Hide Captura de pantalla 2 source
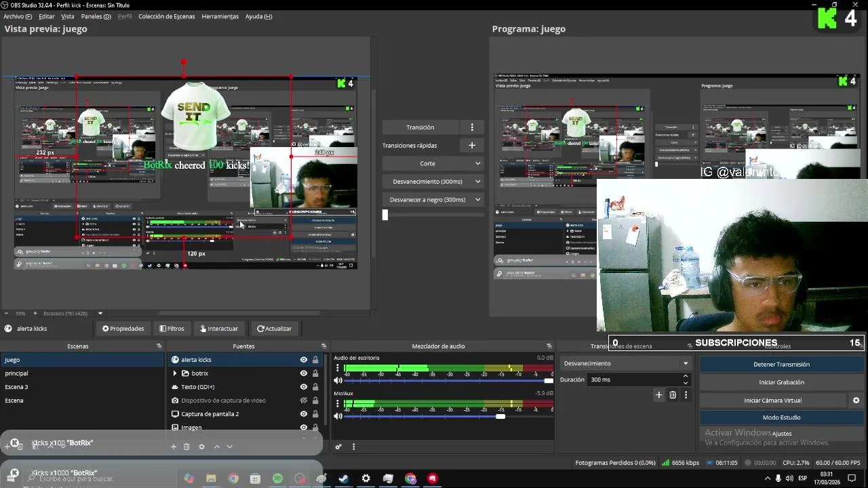 point(304,414)
